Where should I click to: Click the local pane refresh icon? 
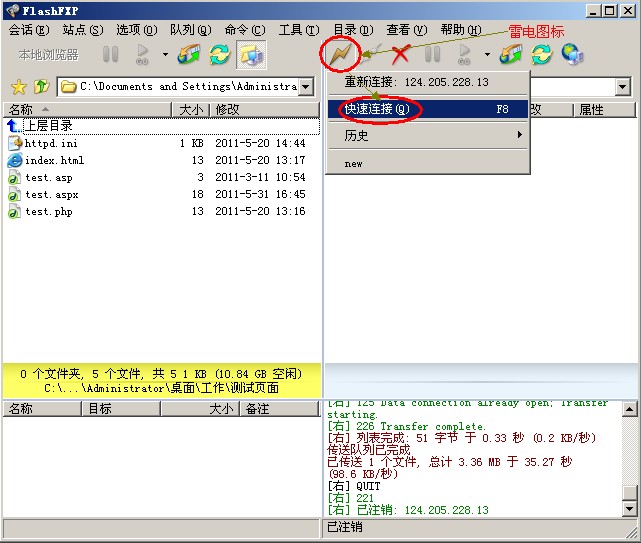click(x=219, y=54)
